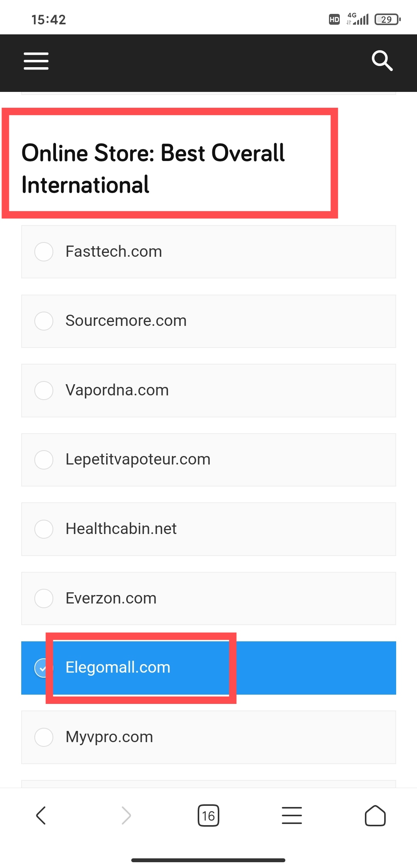Tap the 15:42 clock in status bar
The image size is (417, 868).
pyautogui.click(x=49, y=20)
